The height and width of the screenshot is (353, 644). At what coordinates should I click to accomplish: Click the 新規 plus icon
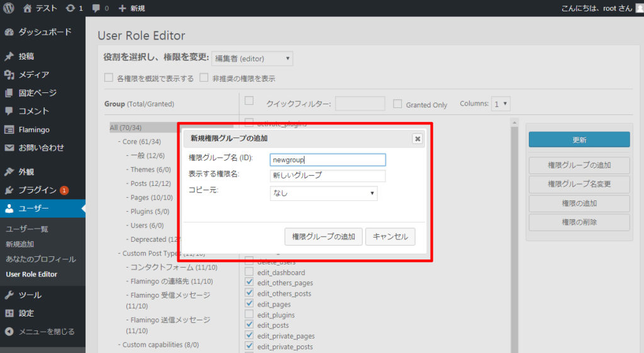coord(122,8)
